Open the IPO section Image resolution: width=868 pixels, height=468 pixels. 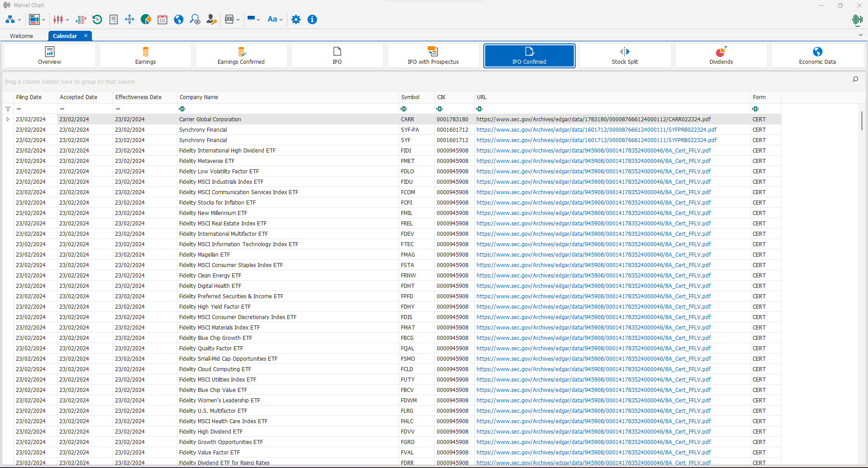click(x=337, y=56)
